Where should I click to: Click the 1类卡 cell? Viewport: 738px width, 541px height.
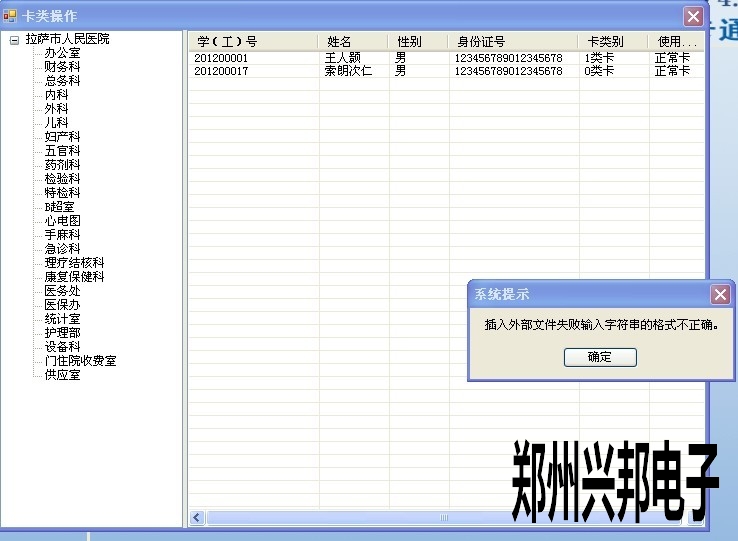pyautogui.click(x=599, y=58)
